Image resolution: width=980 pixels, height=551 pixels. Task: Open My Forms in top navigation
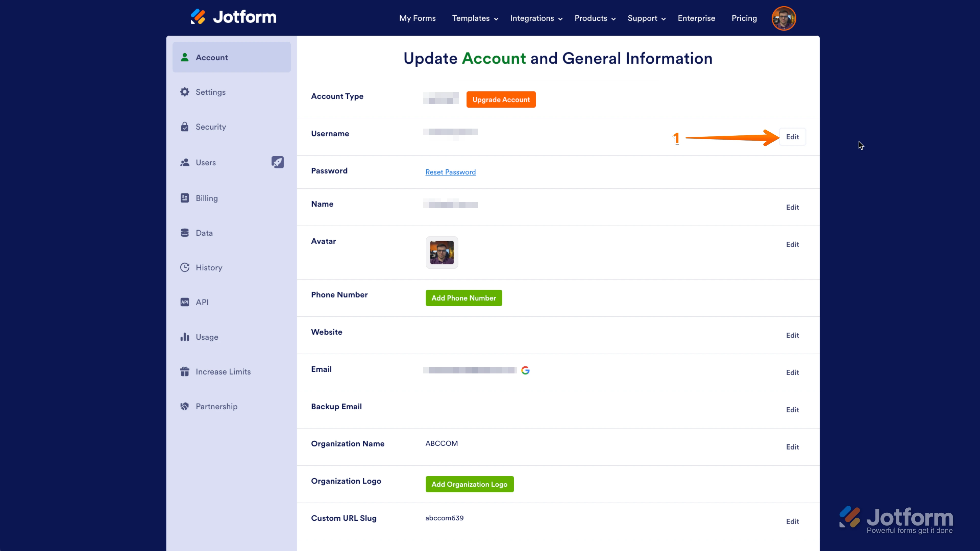(417, 18)
